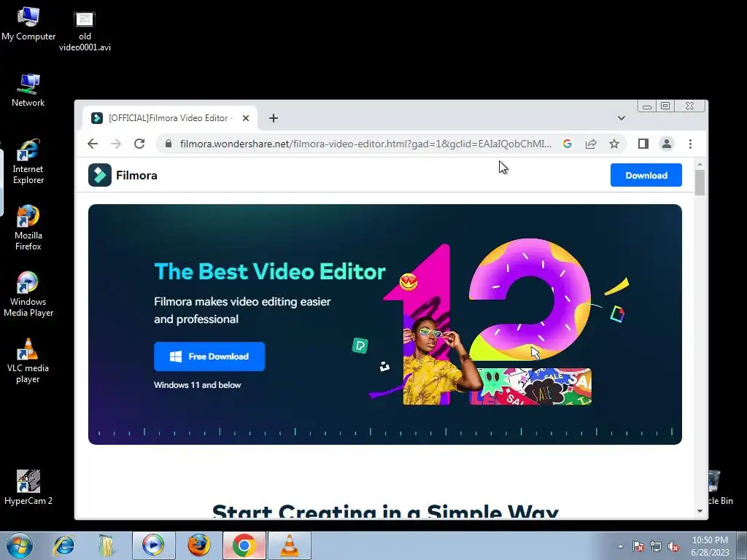Click Windows Explorer folder taskbar icon

point(107,545)
